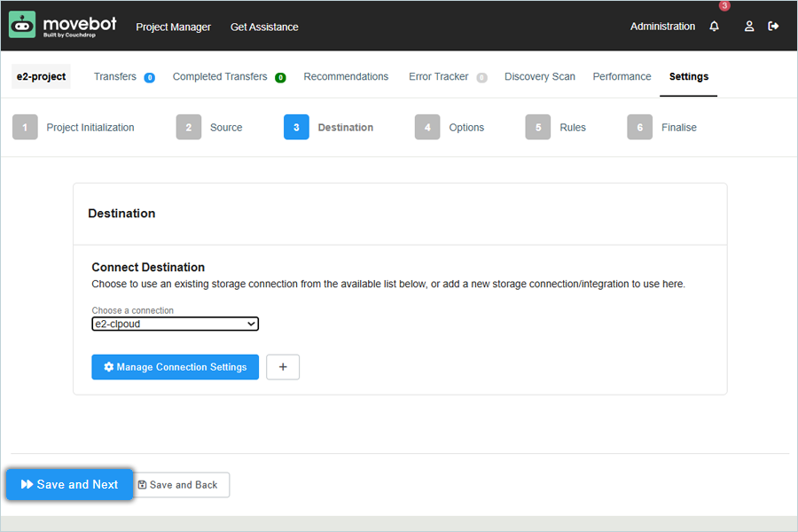798x532 pixels.
Task: Click the step 1 number badge
Action: (25, 128)
